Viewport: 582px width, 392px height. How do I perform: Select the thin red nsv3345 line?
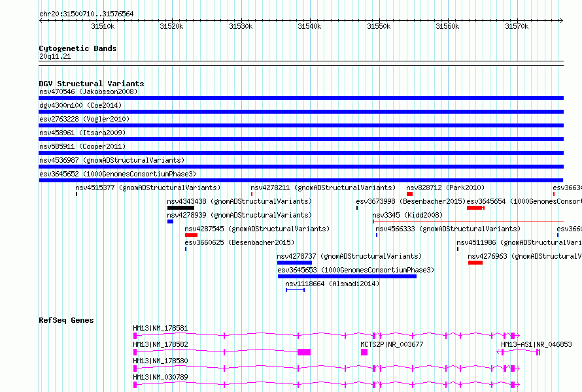[x=468, y=221]
